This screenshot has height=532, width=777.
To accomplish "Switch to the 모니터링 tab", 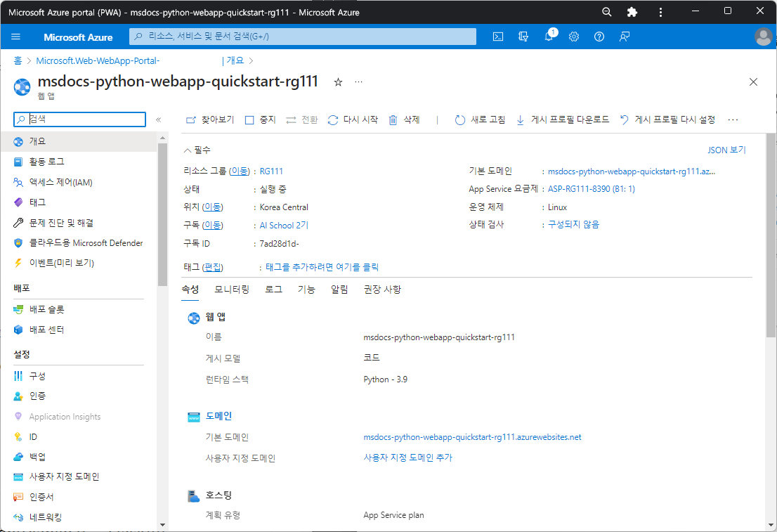I will pos(232,289).
